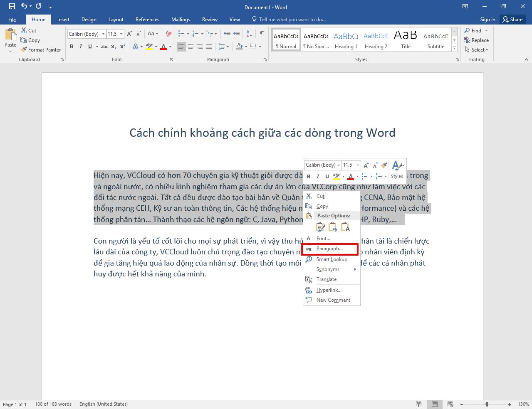The image size is (532, 409).
Task: Increase paragraph indent
Action: pyautogui.click(x=236, y=34)
